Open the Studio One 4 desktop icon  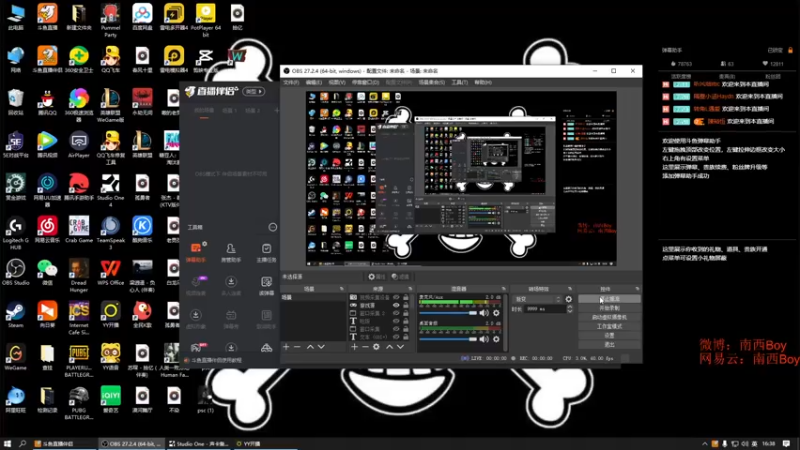(x=110, y=191)
